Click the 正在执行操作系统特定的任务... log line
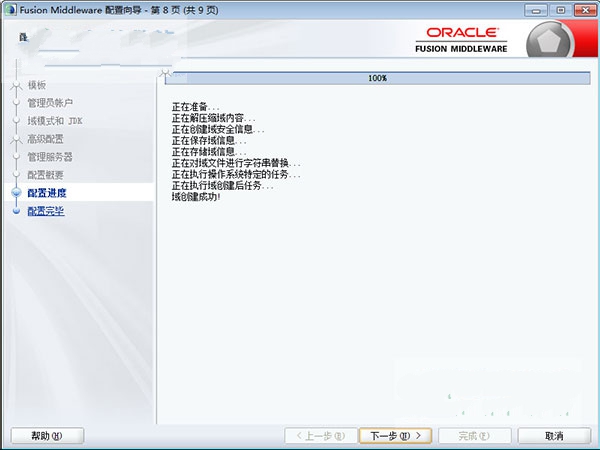 coord(236,174)
